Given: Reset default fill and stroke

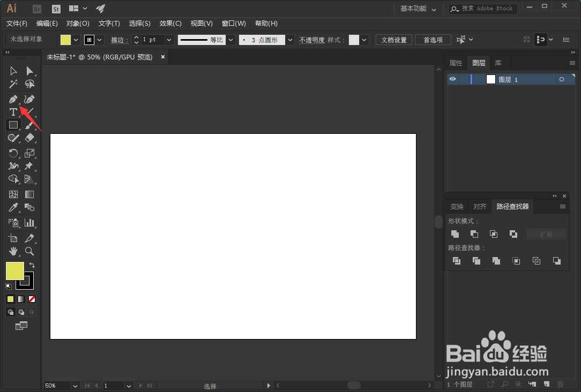Looking at the screenshot, I should [9, 286].
